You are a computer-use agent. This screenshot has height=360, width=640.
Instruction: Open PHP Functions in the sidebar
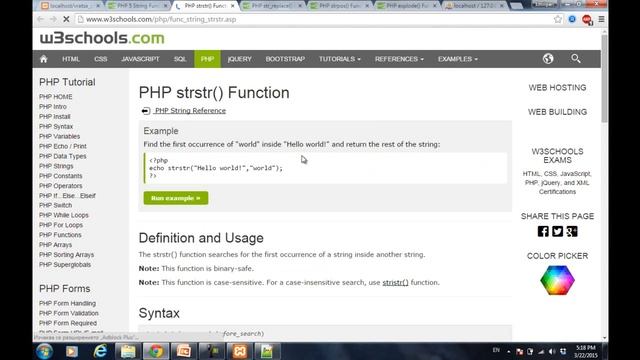(x=60, y=235)
